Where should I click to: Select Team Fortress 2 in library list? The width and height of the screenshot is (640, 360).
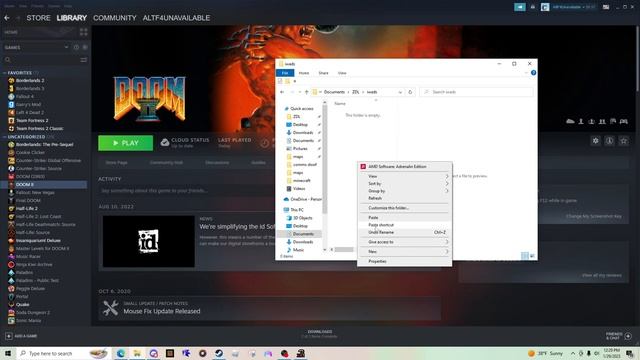pyautogui.click(x=32, y=120)
